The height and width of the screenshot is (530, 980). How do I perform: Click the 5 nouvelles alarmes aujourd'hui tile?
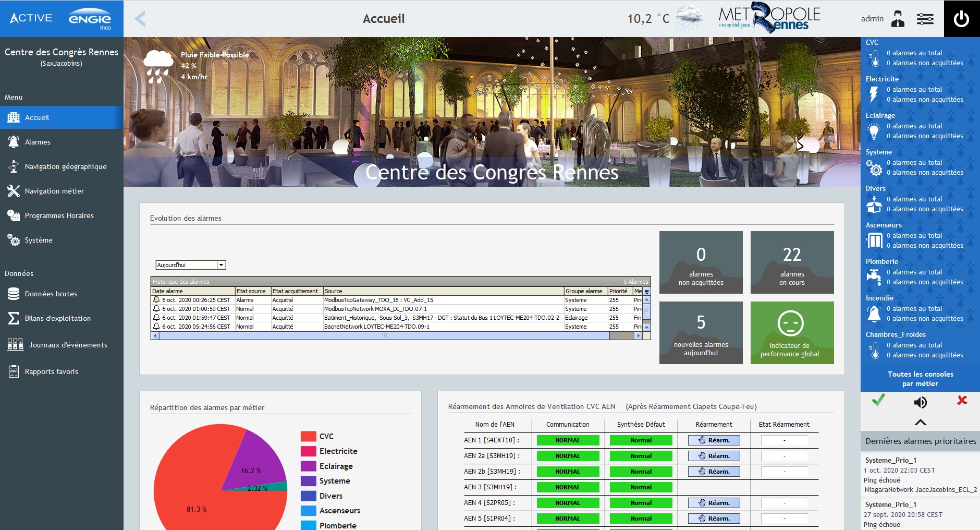click(x=701, y=333)
